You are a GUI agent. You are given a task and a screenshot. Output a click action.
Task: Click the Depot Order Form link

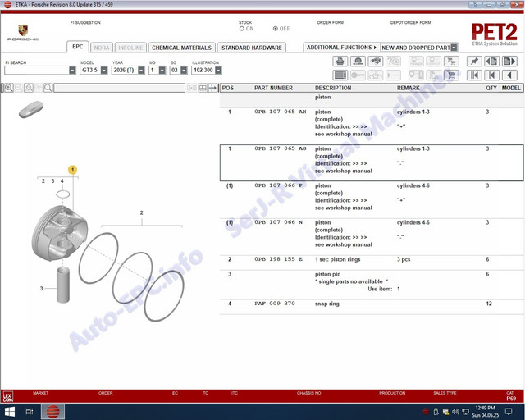click(411, 22)
